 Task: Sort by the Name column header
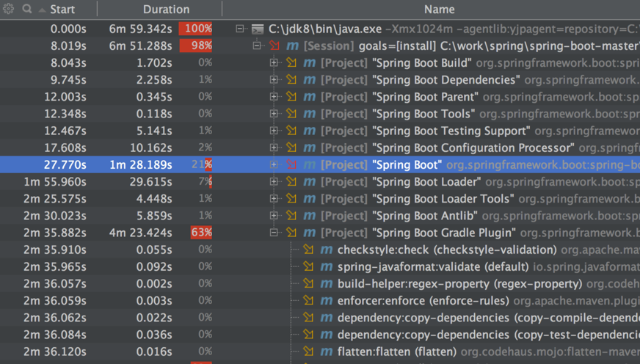click(439, 10)
